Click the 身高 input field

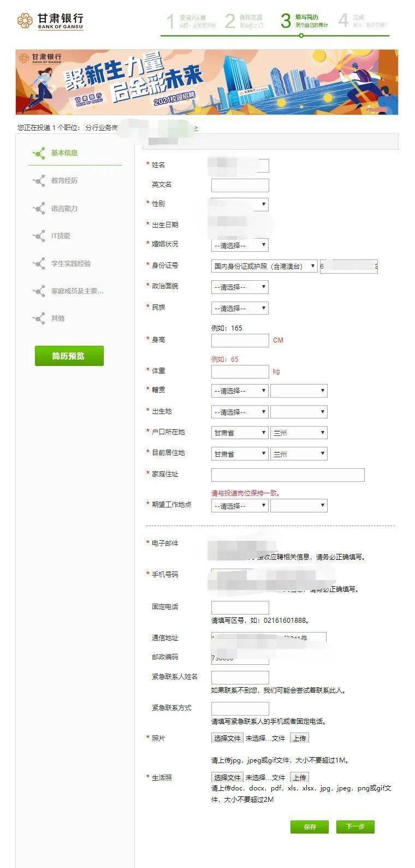[240, 340]
